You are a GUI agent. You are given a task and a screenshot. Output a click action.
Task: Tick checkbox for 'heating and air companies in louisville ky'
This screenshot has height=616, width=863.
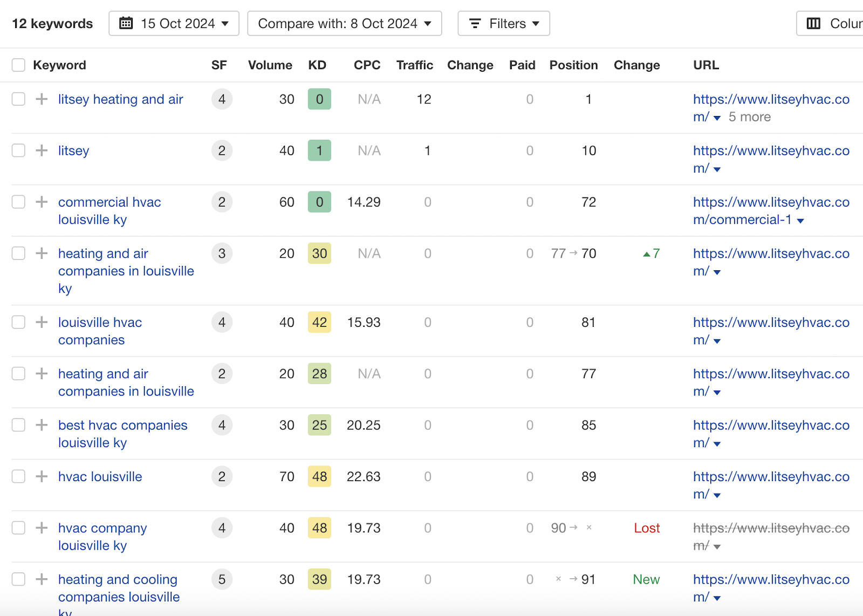pyautogui.click(x=18, y=253)
